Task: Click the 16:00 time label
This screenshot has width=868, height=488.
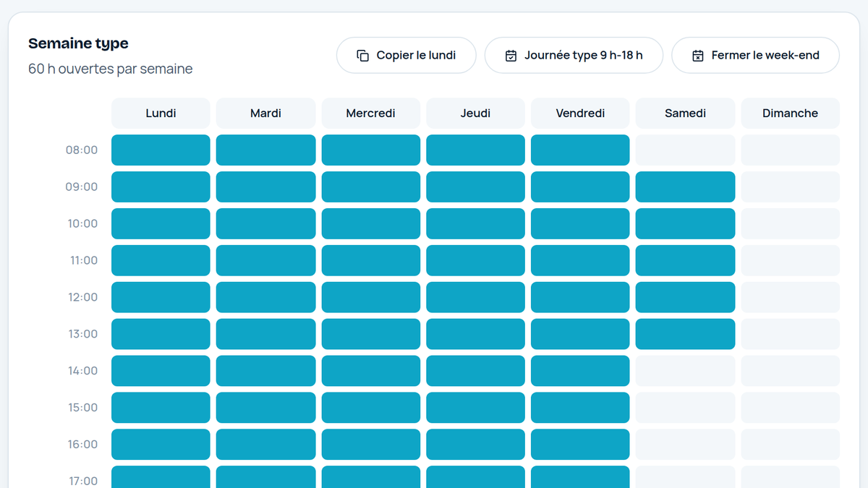Action: point(82,445)
